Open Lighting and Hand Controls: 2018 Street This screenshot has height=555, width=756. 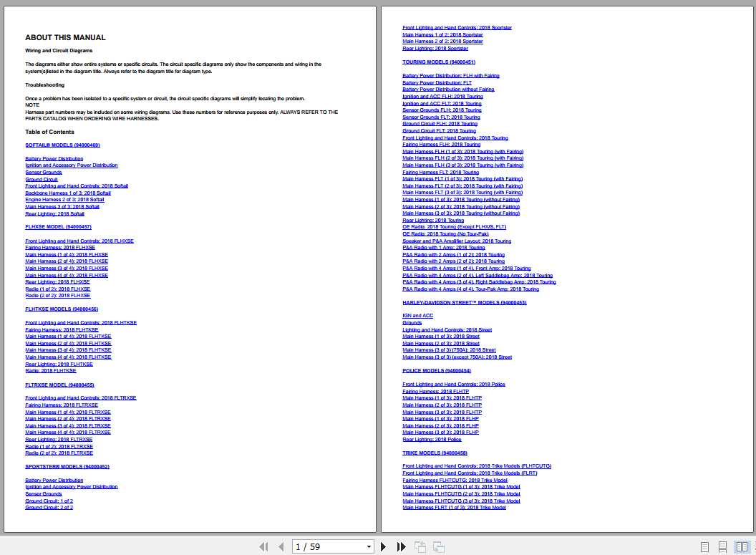click(447, 330)
